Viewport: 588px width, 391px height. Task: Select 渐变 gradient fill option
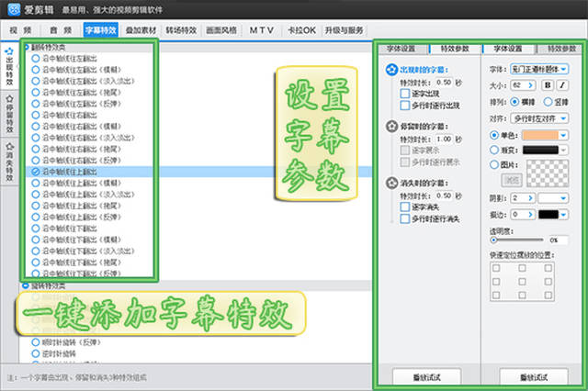point(494,150)
